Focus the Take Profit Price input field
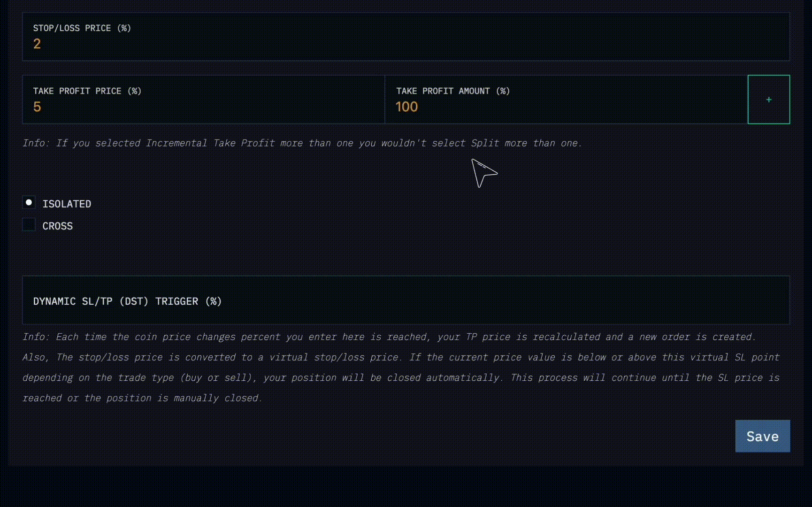The image size is (812, 507). point(204,100)
